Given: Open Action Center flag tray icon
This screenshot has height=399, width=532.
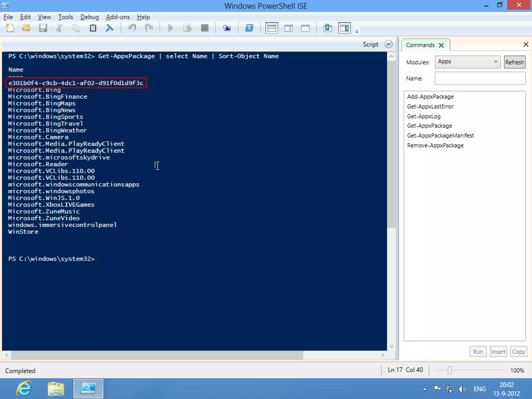Looking at the screenshot, I should tap(437, 389).
